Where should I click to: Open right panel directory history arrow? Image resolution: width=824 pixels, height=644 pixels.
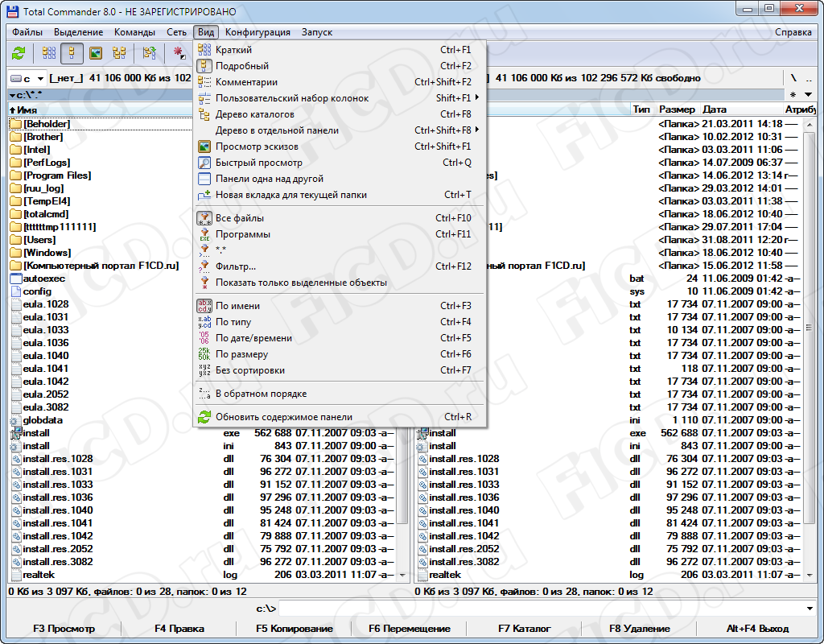click(808, 95)
